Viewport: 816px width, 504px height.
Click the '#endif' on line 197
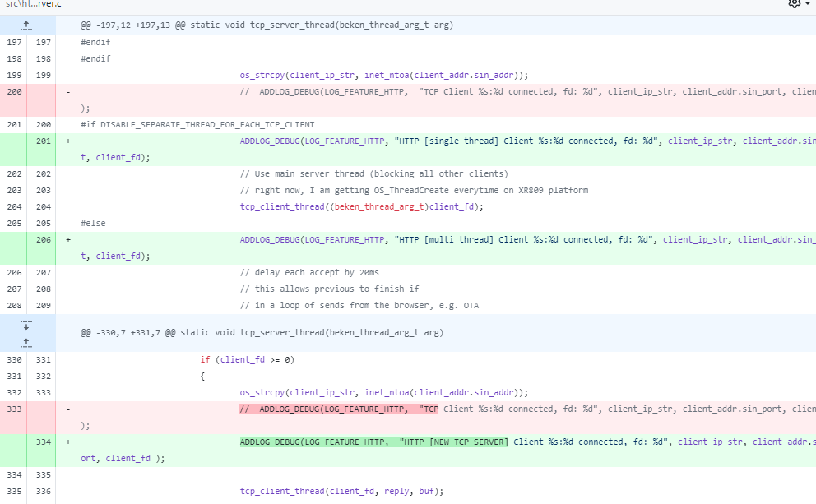click(95, 42)
